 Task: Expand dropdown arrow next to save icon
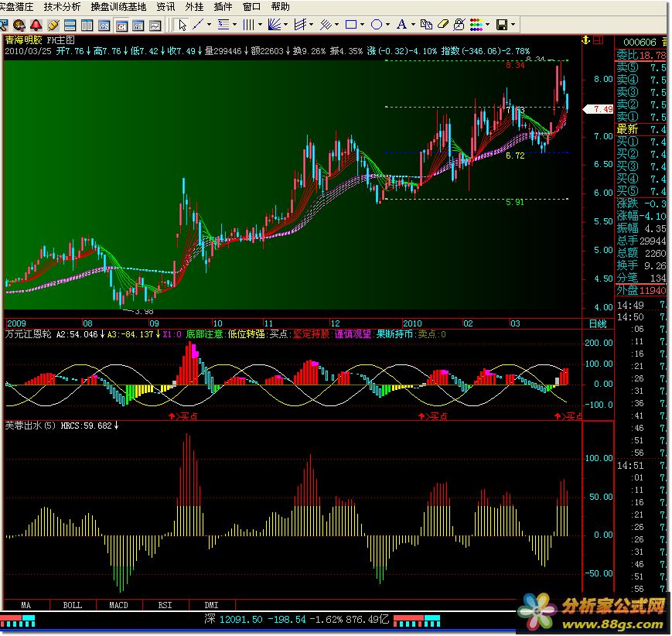(513, 25)
